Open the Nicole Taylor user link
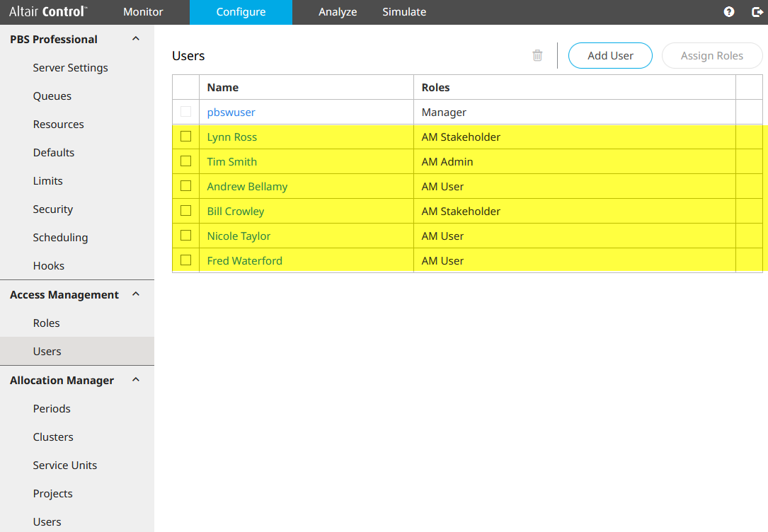768x532 pixels. pos(239,236)
